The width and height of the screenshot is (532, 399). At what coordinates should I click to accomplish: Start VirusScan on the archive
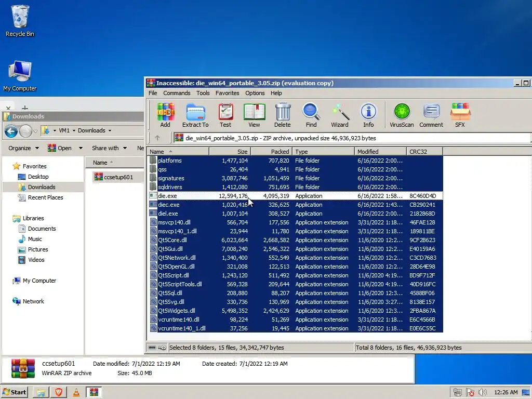402,115
